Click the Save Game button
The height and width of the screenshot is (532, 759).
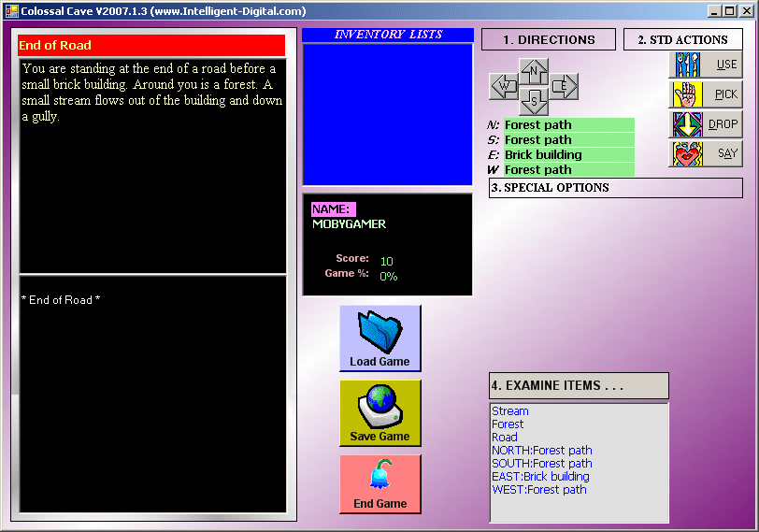379,412
